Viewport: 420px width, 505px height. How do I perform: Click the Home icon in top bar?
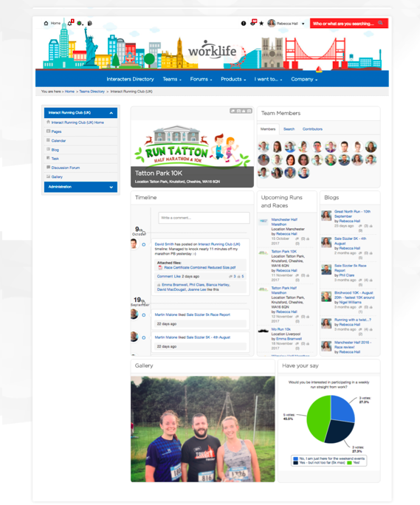(46, 23)
